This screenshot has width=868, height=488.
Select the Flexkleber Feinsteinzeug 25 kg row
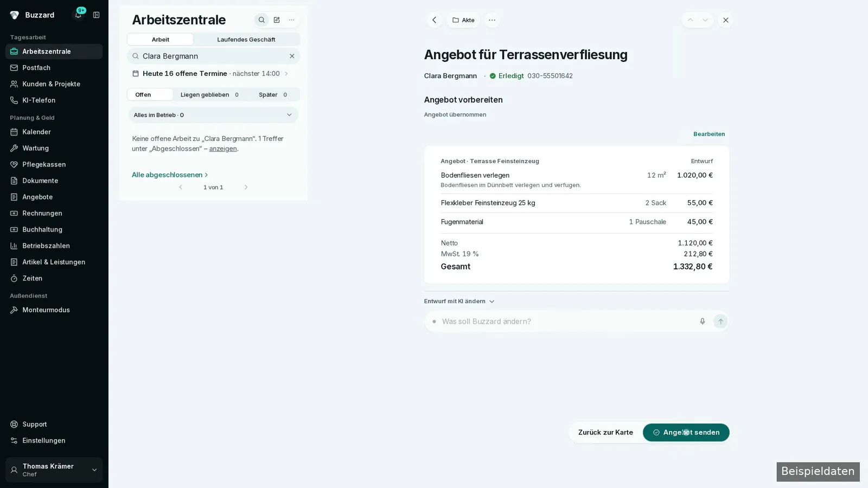click(x=577, y=203)
